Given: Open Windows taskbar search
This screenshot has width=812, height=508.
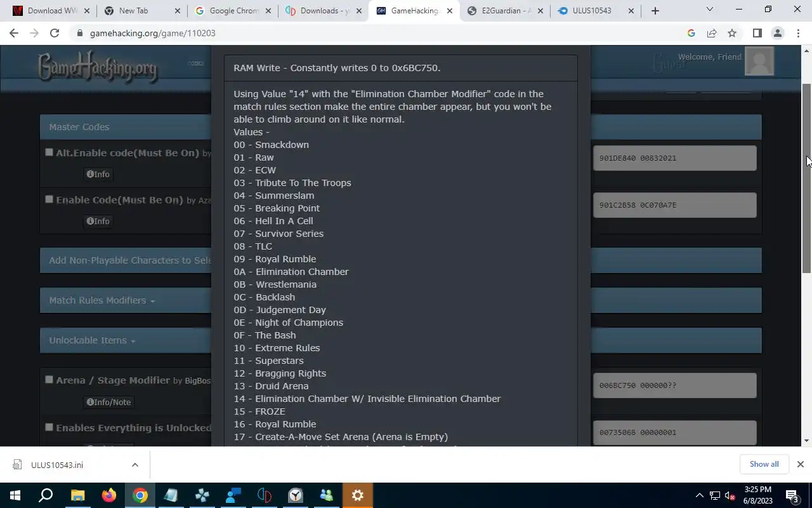Looking at the screenshot, I should [x=46, y=495].
